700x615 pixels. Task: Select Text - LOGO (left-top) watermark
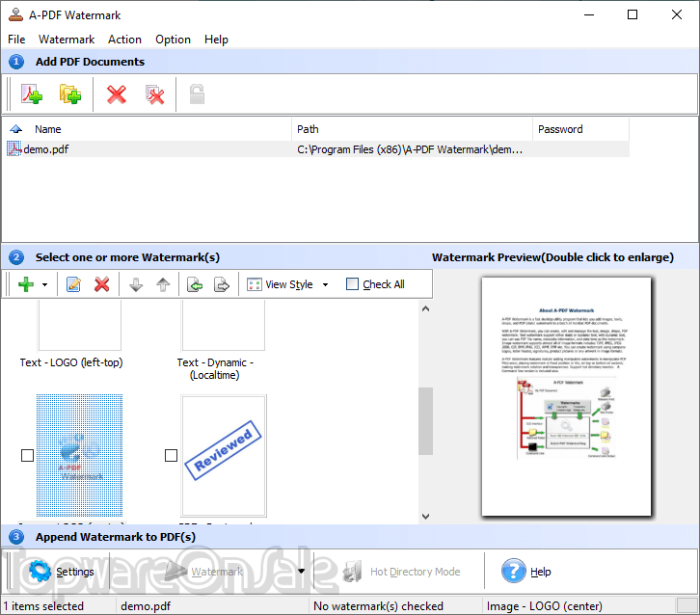[x=71, y=362]
